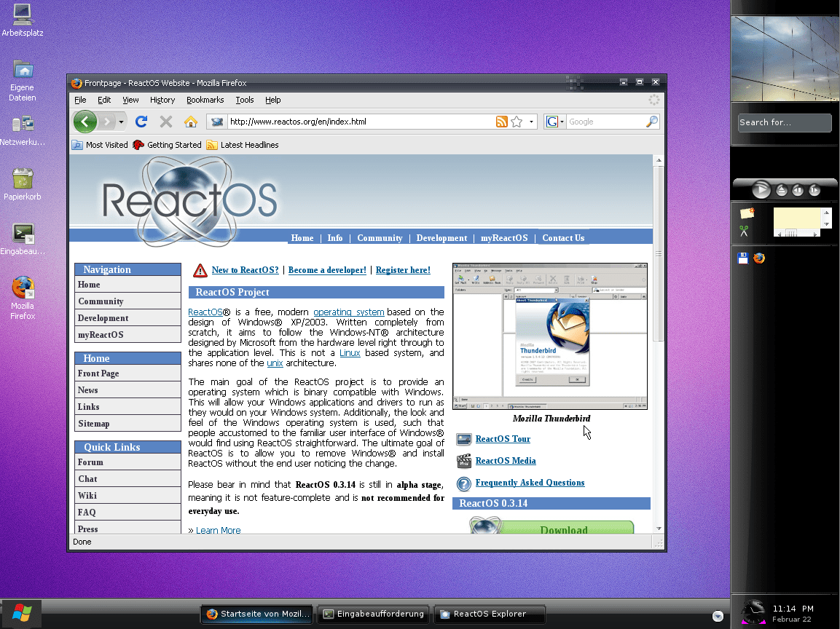Open the Arbeitsplatz desktop icon
Screen dimensions: 840x629
pos(23,20)
